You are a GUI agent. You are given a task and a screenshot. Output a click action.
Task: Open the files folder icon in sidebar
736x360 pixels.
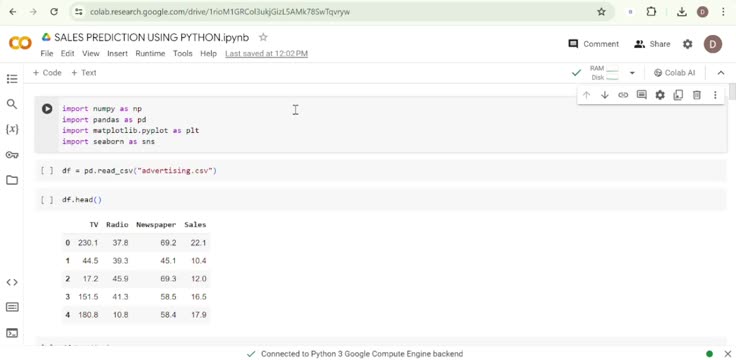point(12,180)
